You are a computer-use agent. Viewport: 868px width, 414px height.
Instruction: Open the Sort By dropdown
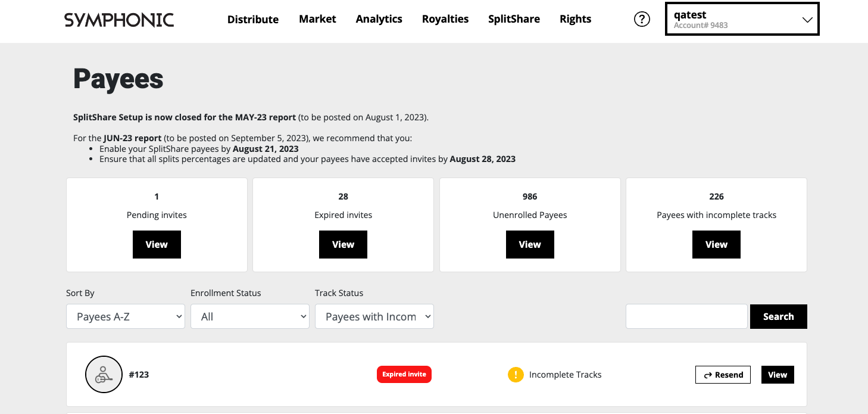[126, 316]
